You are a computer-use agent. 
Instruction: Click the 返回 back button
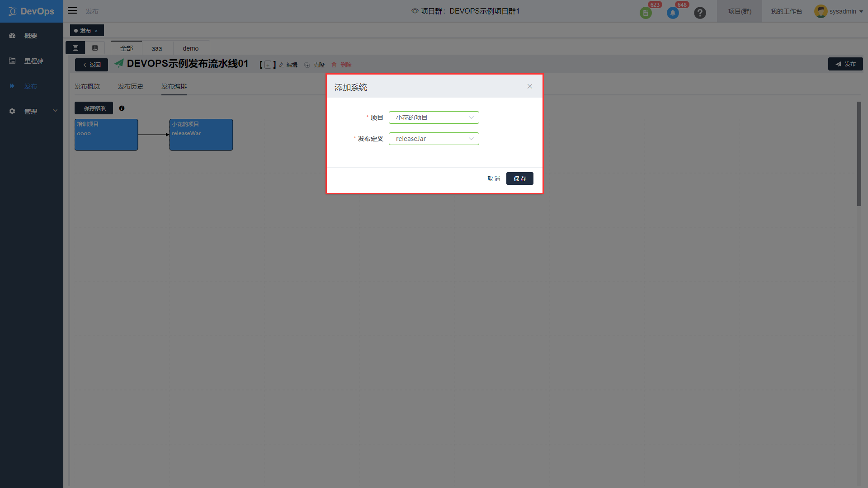pos(91,65)
